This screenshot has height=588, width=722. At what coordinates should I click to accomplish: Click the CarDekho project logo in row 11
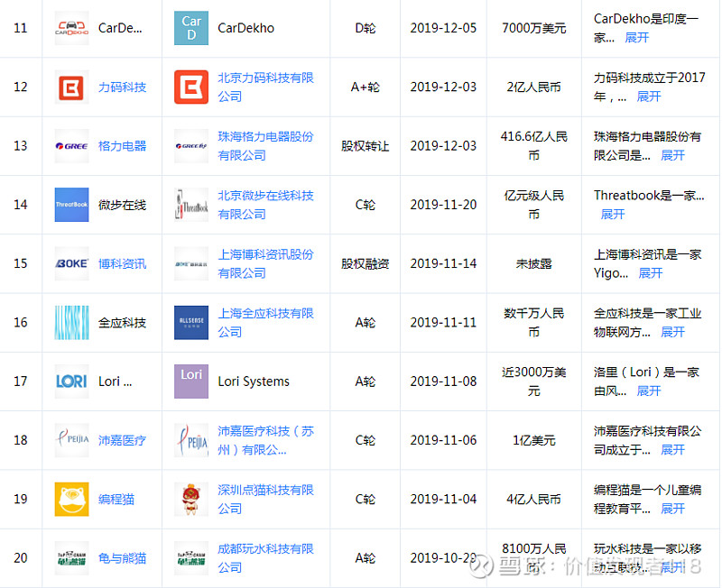click(71, 28)
